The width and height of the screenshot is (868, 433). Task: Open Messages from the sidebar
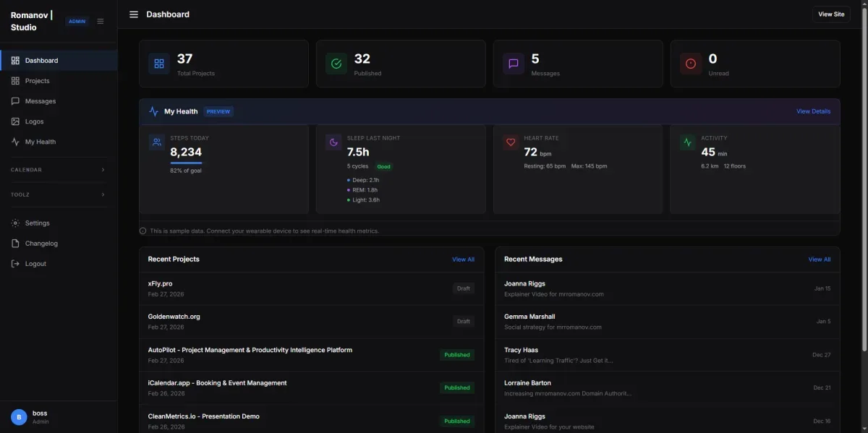point(41,101)
